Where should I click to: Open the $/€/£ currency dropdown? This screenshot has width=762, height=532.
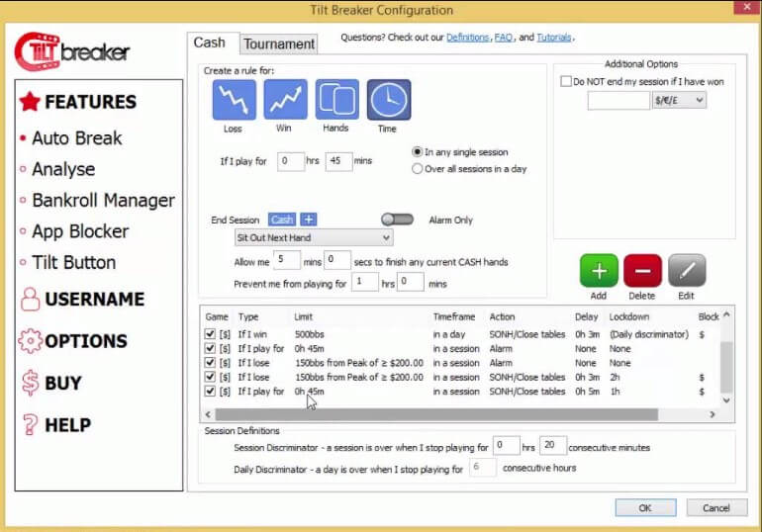click(679, 100)
